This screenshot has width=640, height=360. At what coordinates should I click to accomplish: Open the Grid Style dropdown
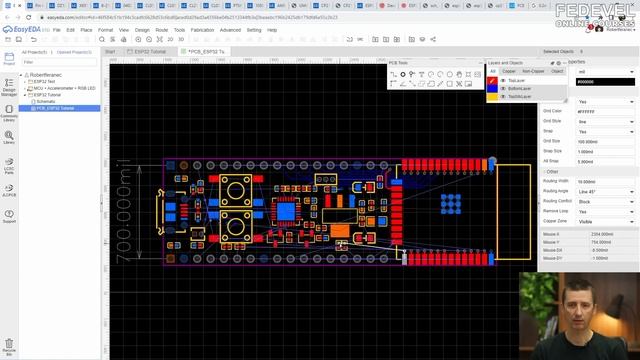605,122
